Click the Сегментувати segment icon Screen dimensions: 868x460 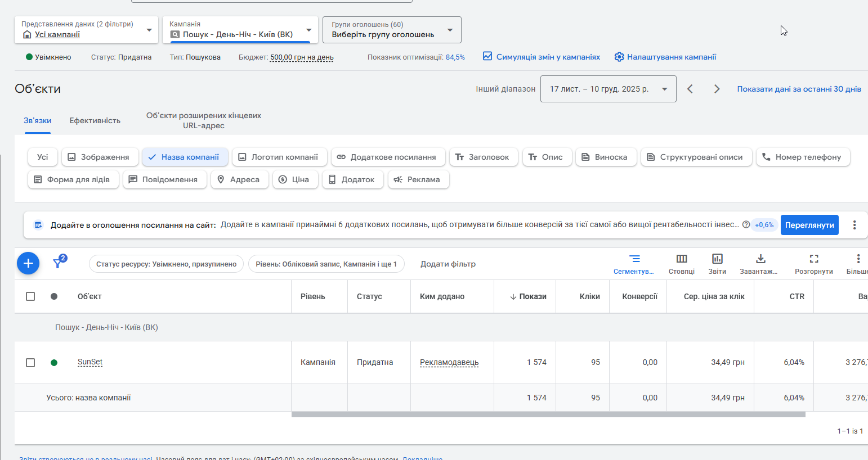(x=634, y=259)
